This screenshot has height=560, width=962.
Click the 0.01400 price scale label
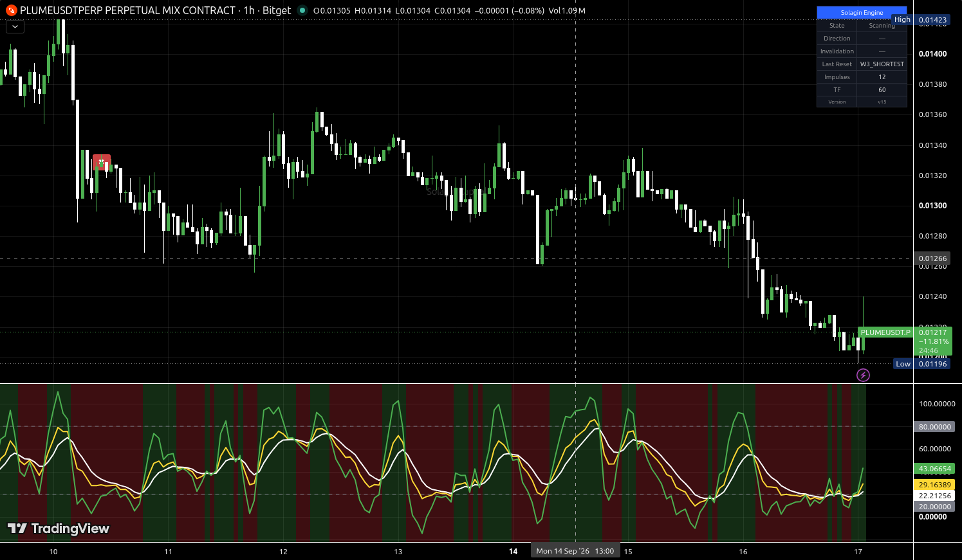932,54
